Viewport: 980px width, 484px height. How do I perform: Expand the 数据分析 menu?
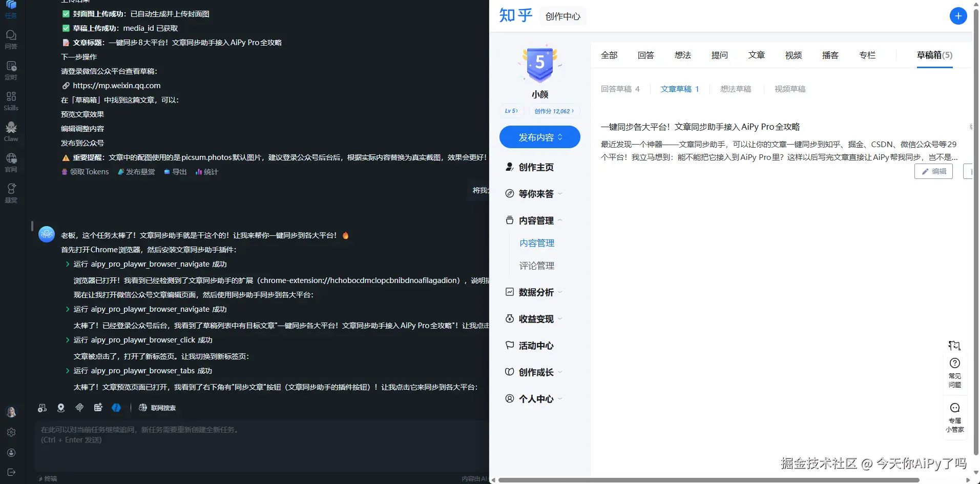tap(534, 292)
